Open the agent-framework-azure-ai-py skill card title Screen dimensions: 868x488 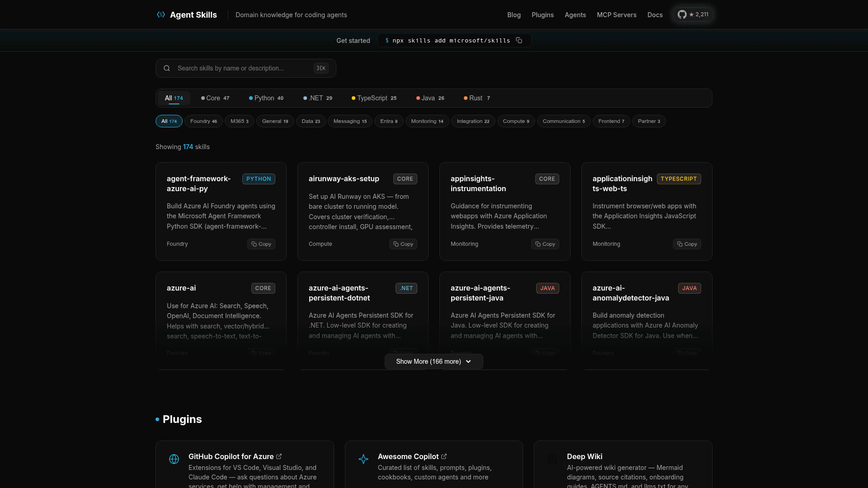click(199, 183)
